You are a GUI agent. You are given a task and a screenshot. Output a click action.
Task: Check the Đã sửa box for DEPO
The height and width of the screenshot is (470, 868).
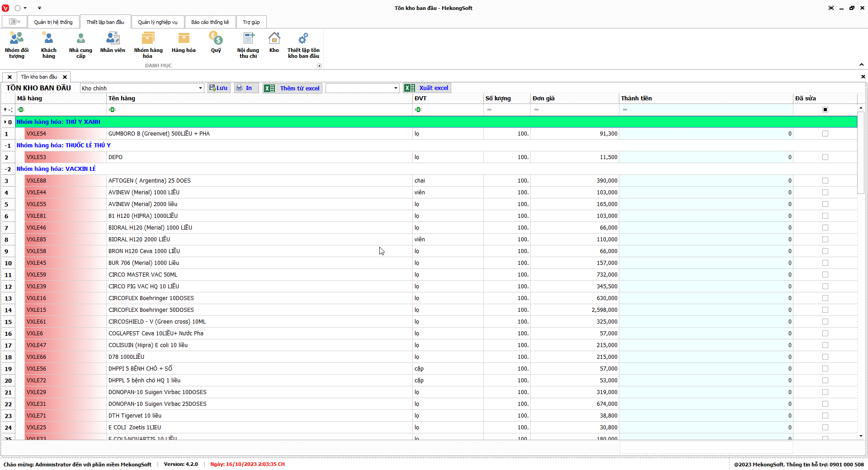point(825,157)
